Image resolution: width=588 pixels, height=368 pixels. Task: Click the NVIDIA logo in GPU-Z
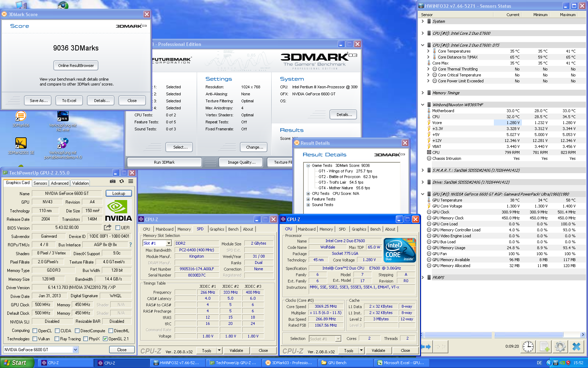click(x=118, y=210)
